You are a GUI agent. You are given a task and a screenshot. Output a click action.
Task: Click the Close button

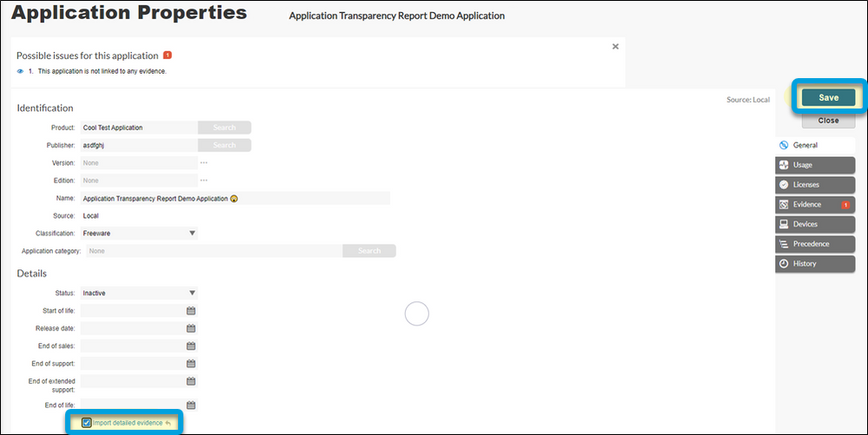click(828, 120)
